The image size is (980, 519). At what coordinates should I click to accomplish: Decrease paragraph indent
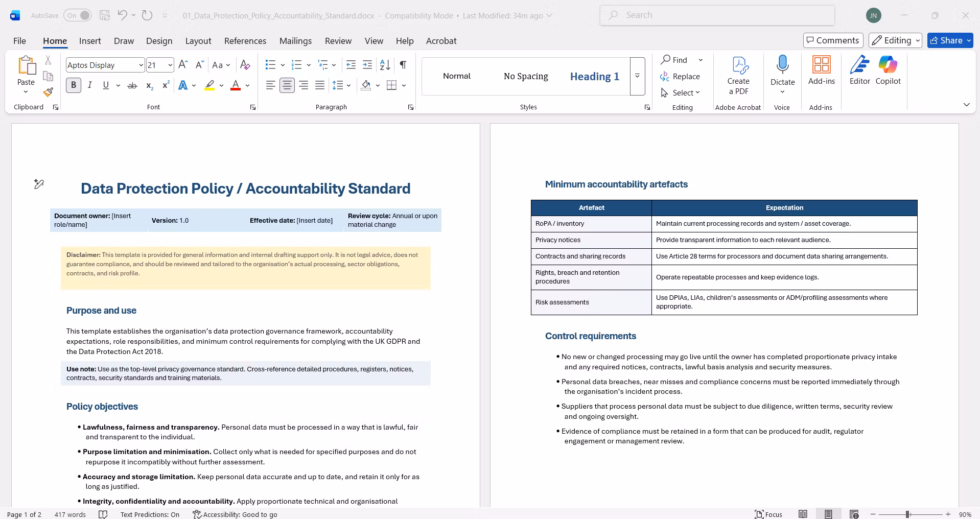pos(351,65)
